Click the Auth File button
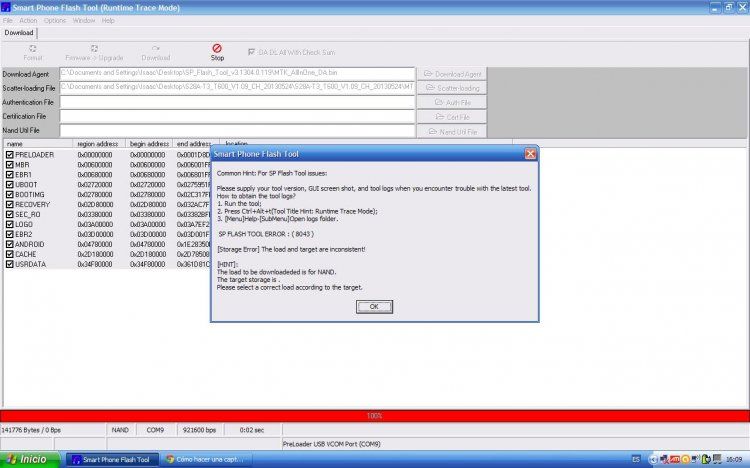This screenshot has height=468, width=750. coord(452,102)
